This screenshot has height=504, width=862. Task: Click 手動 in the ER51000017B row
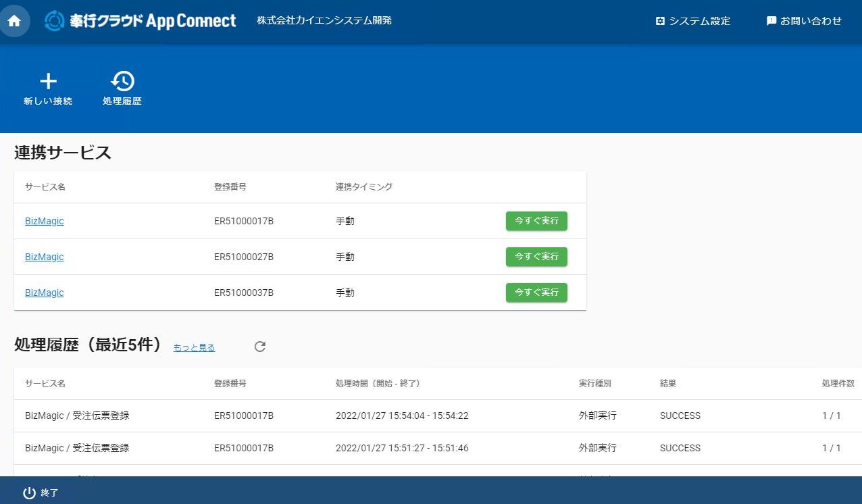(345, 221)
